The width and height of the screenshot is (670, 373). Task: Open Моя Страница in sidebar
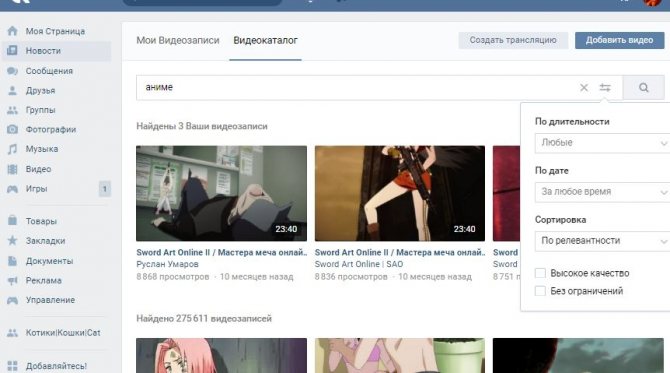(x=55, y=31)
